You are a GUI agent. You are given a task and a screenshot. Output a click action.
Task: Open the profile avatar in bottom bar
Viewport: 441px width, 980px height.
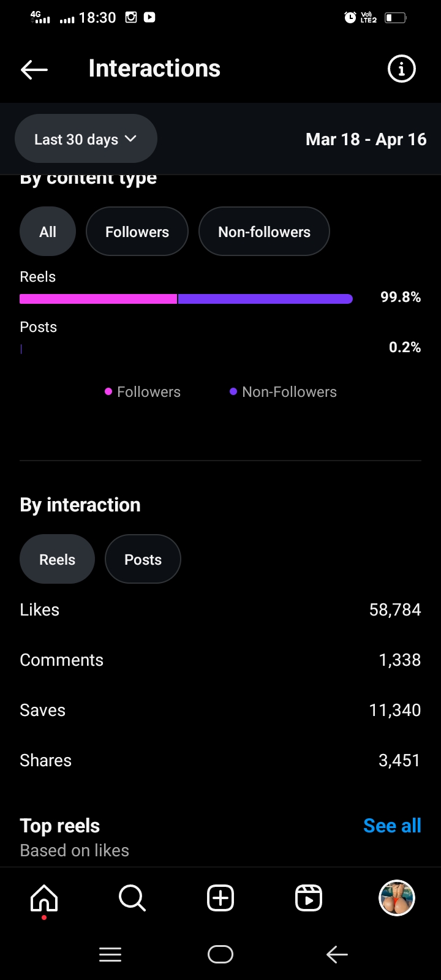397,899
